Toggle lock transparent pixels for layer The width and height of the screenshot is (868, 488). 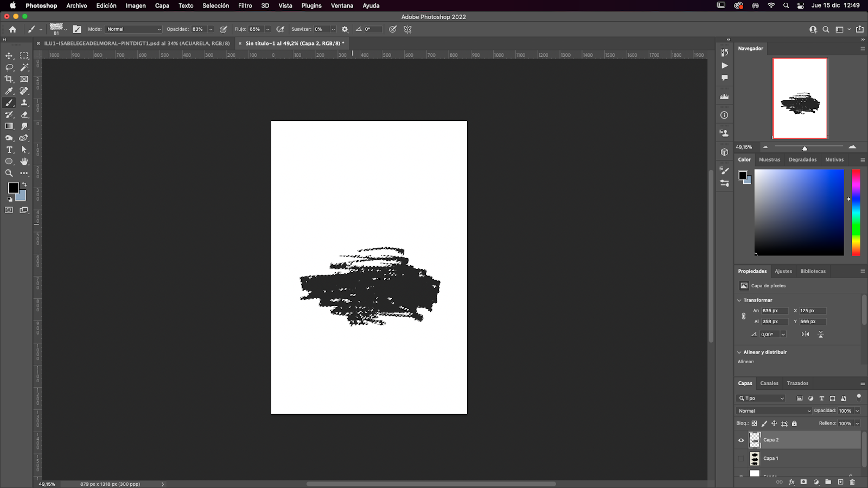(x=754, y=423)
